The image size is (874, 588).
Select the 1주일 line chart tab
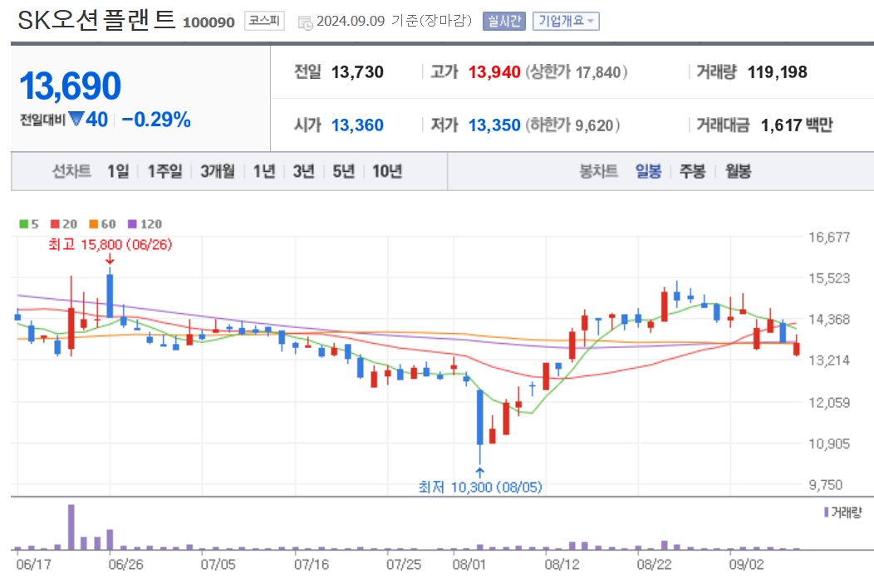(x=164, y=171)
